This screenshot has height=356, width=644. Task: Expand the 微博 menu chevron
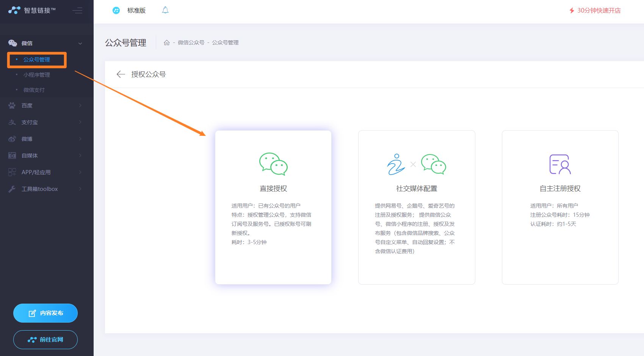click(80, 139)
